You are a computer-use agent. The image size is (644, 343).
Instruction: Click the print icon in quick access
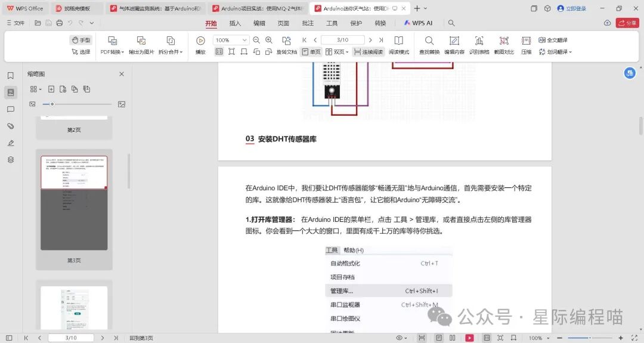click(x=60, y=23)
